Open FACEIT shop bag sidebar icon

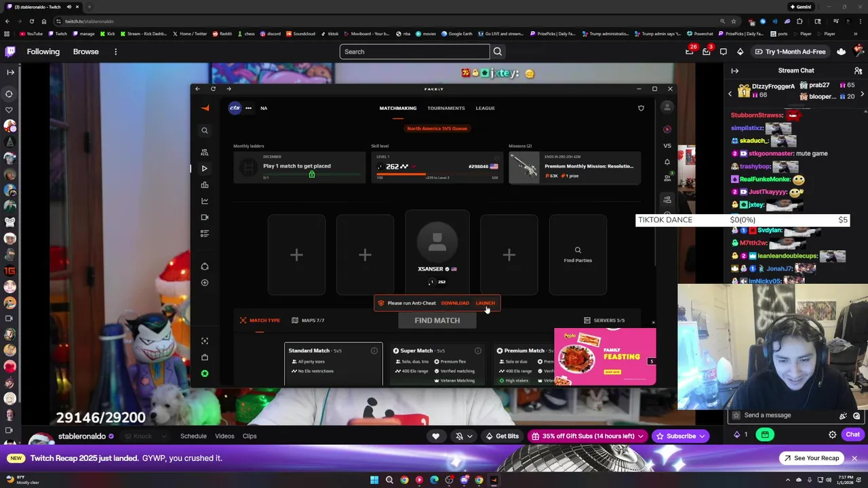tap(205, 357)
